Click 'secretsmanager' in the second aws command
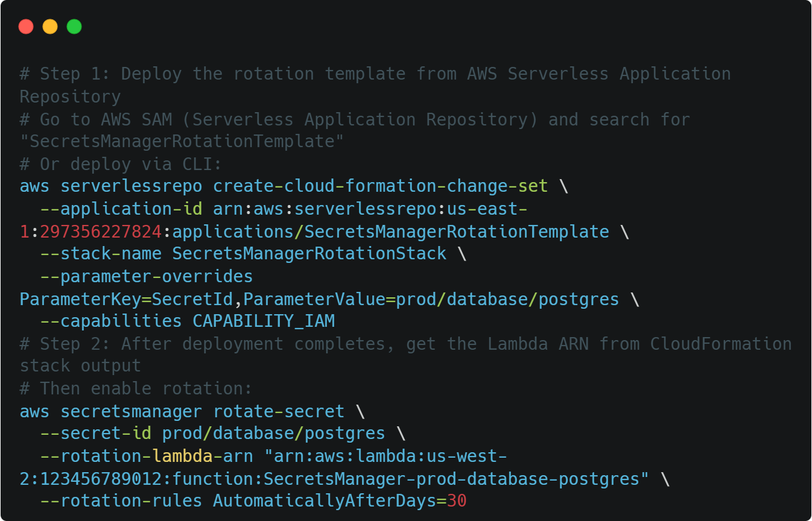Viewport: 812px width, 521px height. pyautogui.click(x=131, y=412)
